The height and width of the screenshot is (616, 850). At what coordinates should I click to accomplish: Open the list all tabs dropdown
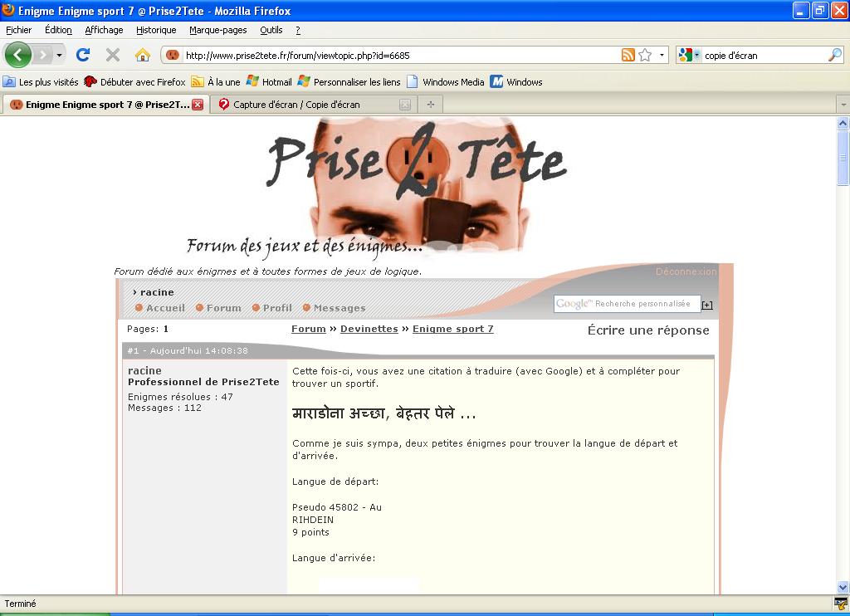843,105
